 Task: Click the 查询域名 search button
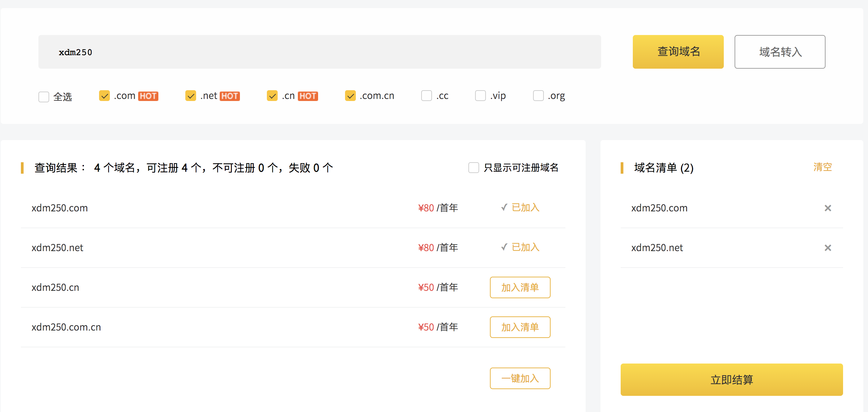(x=678, y=52)
